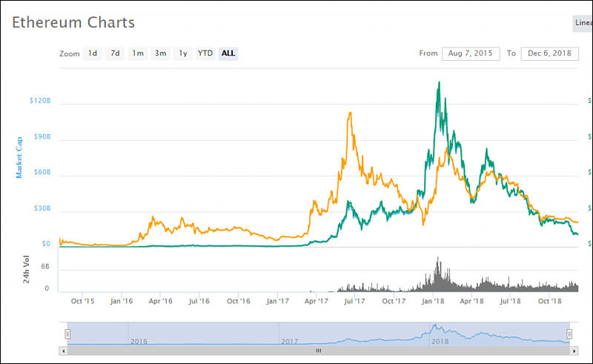Click the Market Cap axis title

[x=19, y=157]
